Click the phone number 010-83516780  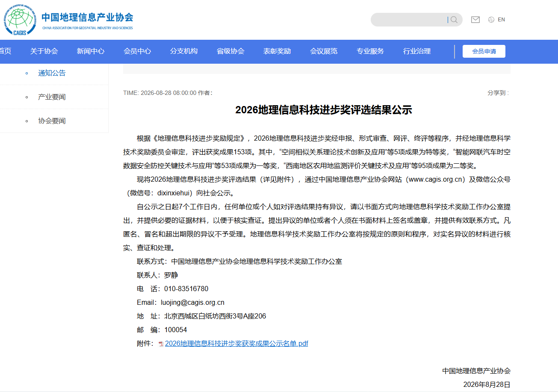coord(186,289)
